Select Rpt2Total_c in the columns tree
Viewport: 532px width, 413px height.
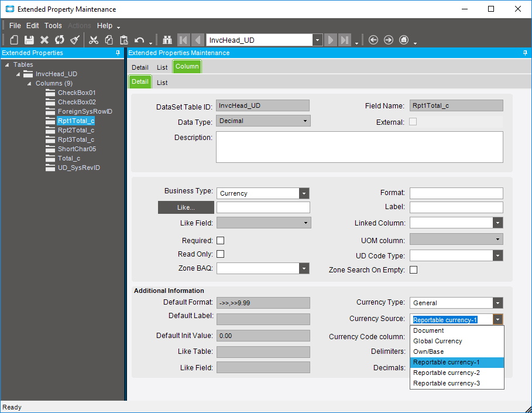tap(75, 130)
